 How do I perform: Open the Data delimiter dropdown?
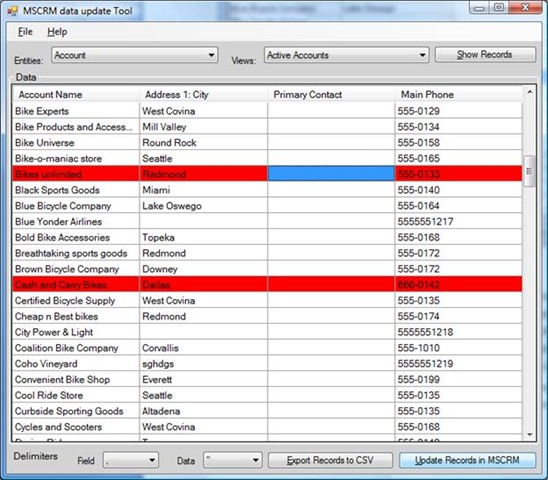[x=232, y=460]
